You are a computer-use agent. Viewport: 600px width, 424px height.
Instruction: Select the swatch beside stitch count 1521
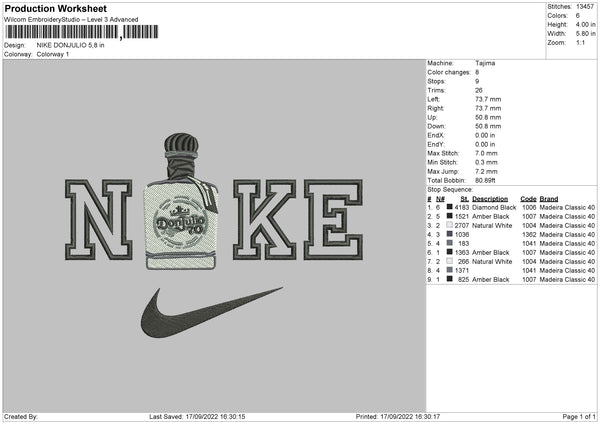tap(450, 216)
